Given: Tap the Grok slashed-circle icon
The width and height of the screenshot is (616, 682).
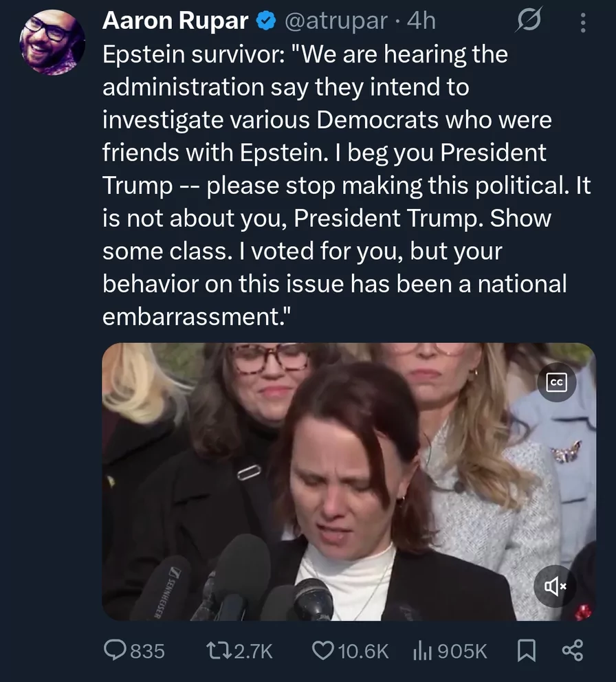Looking at the screenshot, I should click(529, 21).
